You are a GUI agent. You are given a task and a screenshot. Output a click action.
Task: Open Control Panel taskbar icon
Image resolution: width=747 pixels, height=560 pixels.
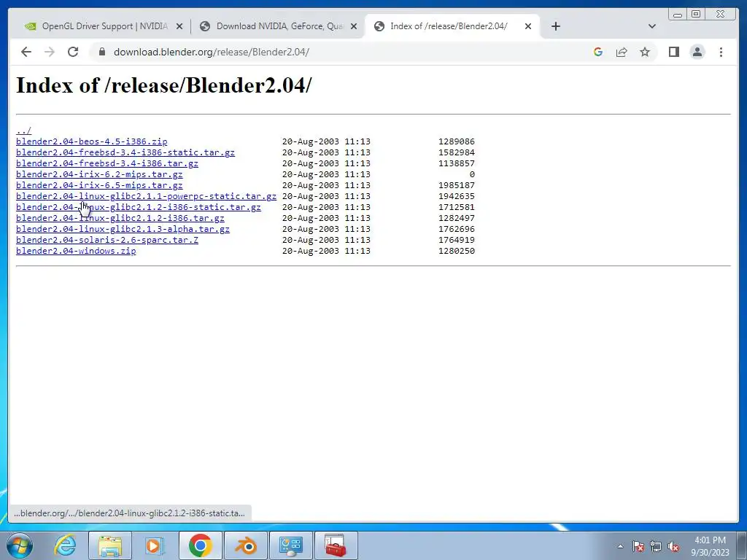pyautogui.click(x=291, y=545)
